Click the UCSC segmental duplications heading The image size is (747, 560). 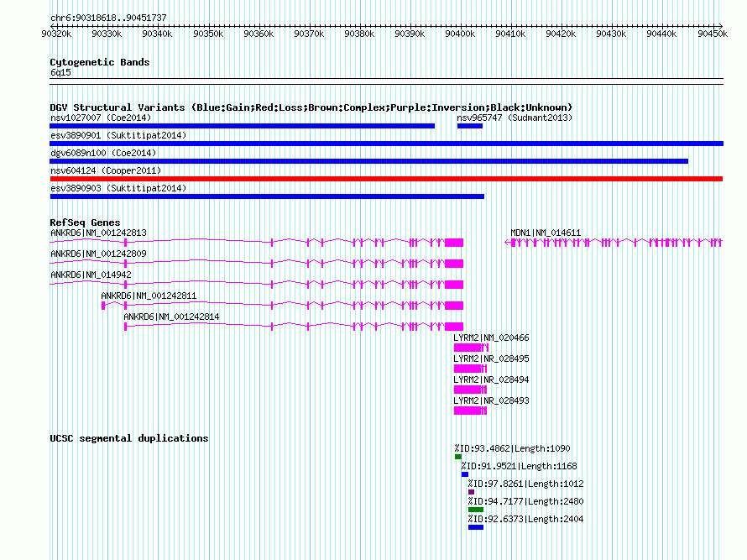pos(129,438)
